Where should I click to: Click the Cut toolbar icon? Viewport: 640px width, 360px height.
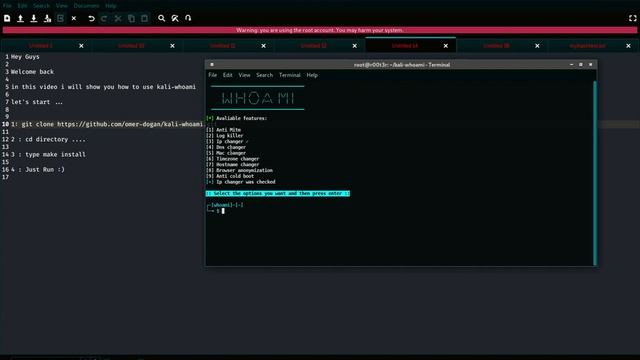(118, 18)
